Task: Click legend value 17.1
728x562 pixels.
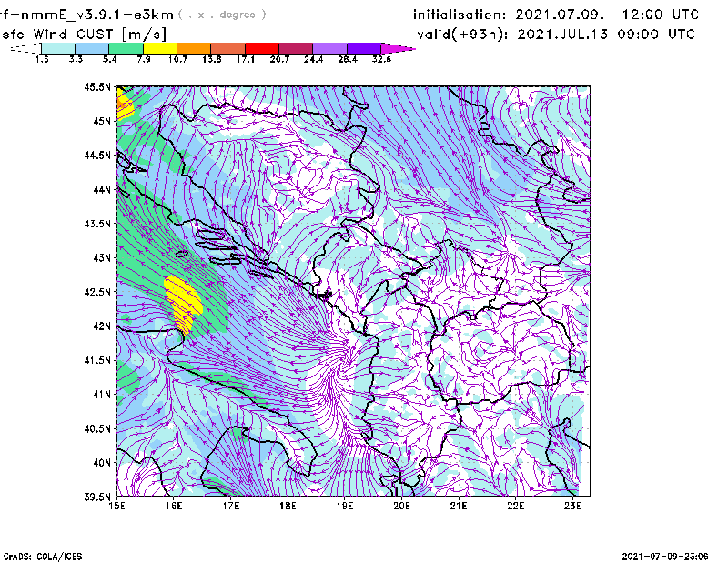Action: 246,59
